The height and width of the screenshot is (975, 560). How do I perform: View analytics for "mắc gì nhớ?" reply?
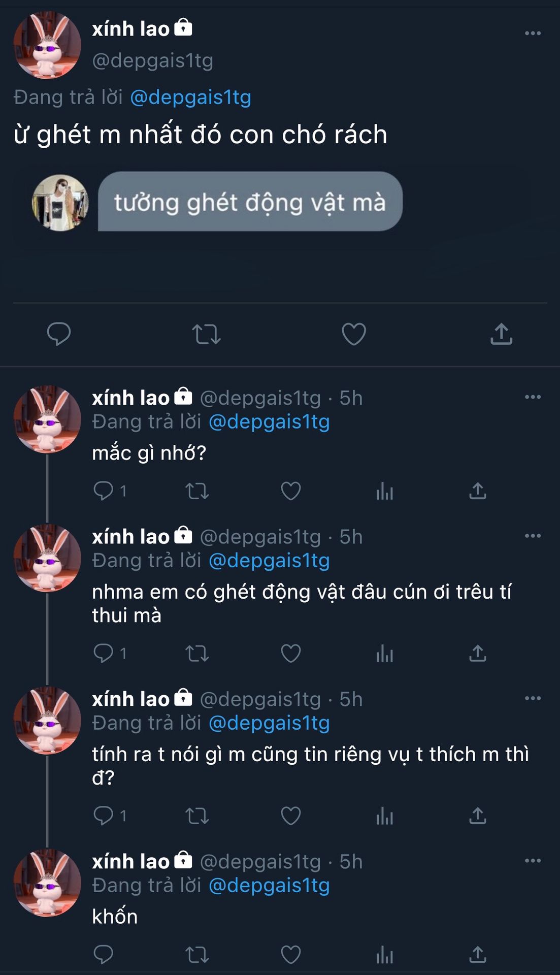pyautogui.click(x=384, y=491)
